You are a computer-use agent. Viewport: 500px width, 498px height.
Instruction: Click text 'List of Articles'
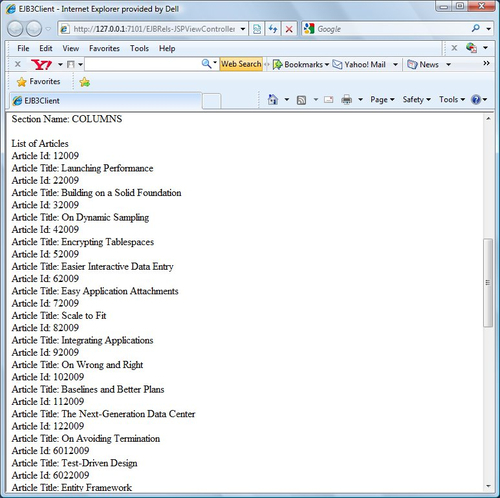(x=40, y=144)
